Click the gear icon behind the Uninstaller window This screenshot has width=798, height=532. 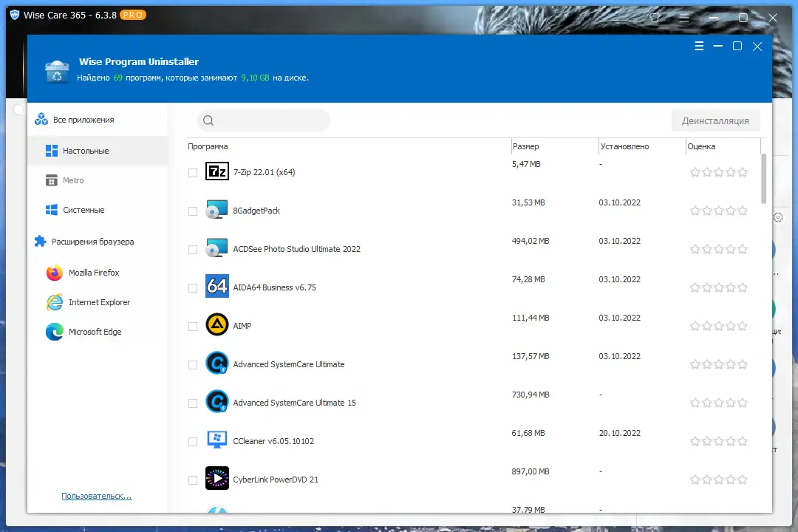778,217
